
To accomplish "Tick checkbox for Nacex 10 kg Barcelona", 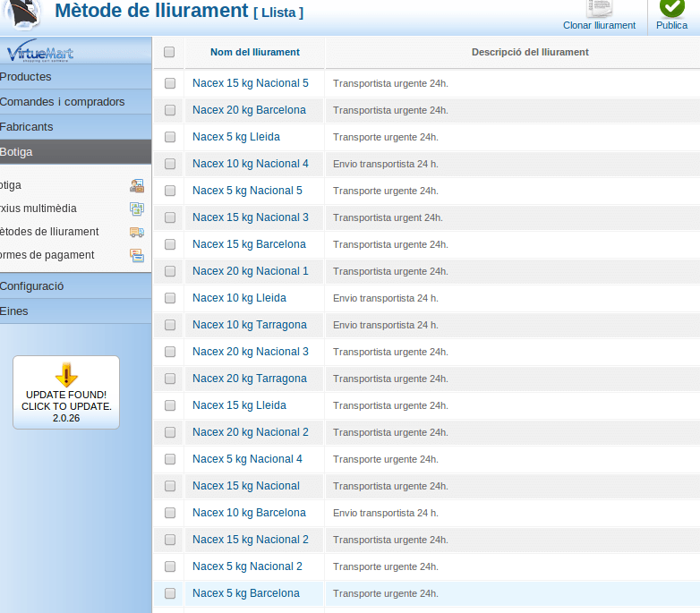I will pyautogui.click(x=170, y=513).
